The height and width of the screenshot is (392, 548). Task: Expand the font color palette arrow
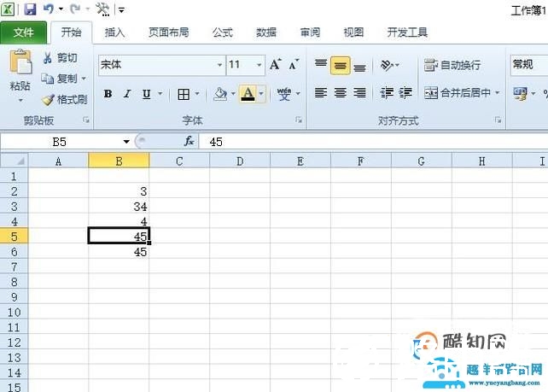click(x=261, y=94)
